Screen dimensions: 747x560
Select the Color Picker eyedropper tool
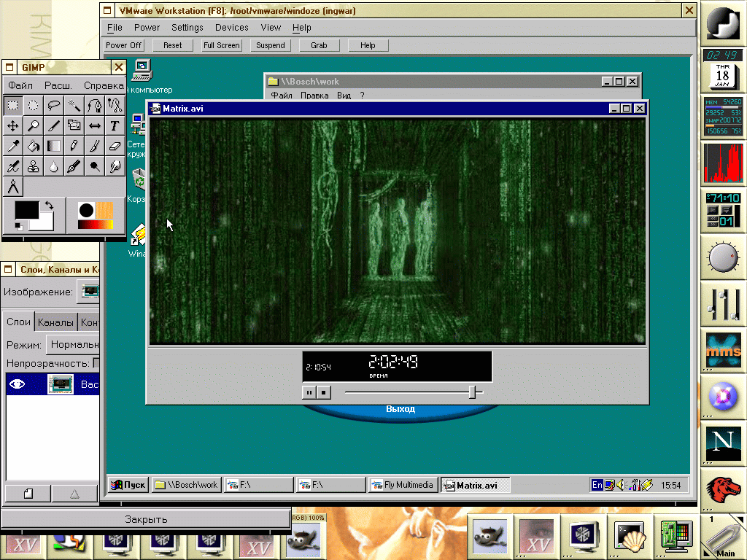point(13,146)
